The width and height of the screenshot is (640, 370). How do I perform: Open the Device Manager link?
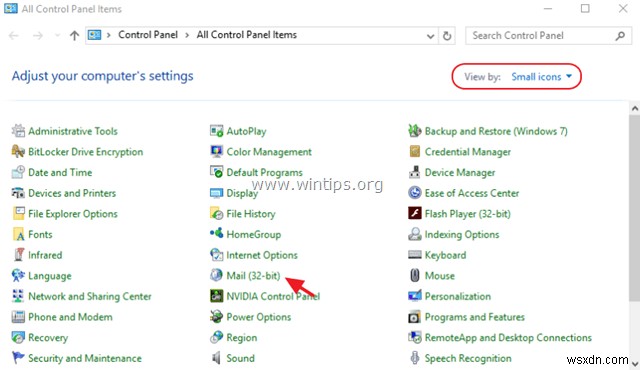click(460, 173)
